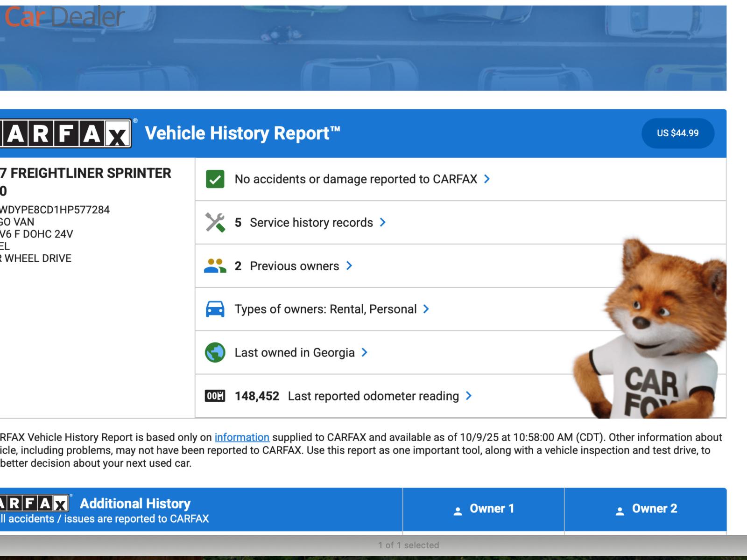The width and height of the screenshot is (747, 560).
Task: Expand the Previous owners chevron
Action: (x=349, y=266)
